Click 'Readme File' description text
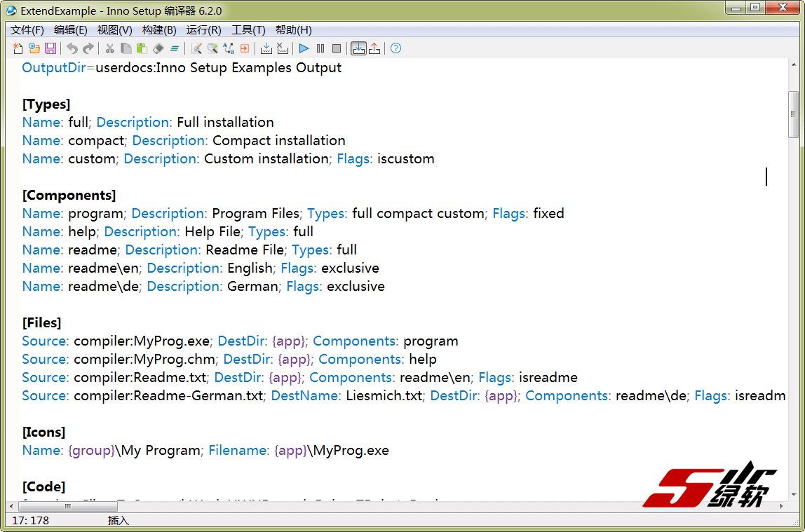 (245, 250)
